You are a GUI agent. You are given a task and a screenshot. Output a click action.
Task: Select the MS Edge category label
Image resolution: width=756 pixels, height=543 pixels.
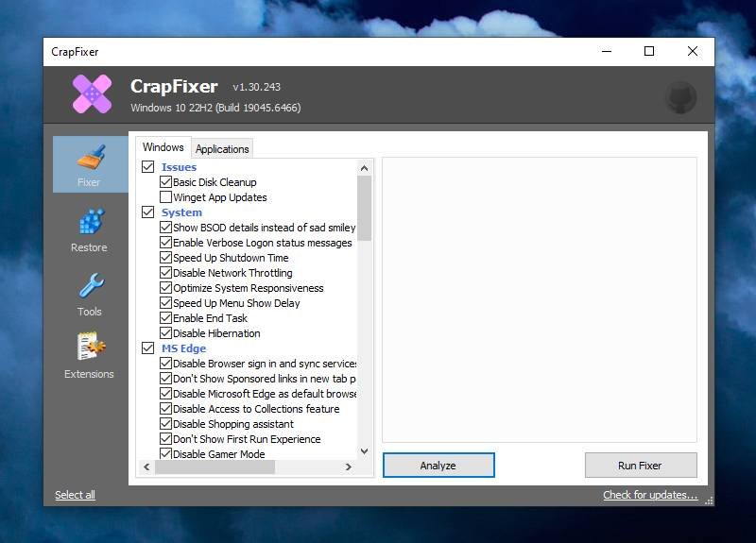click(x=183, y=348)
